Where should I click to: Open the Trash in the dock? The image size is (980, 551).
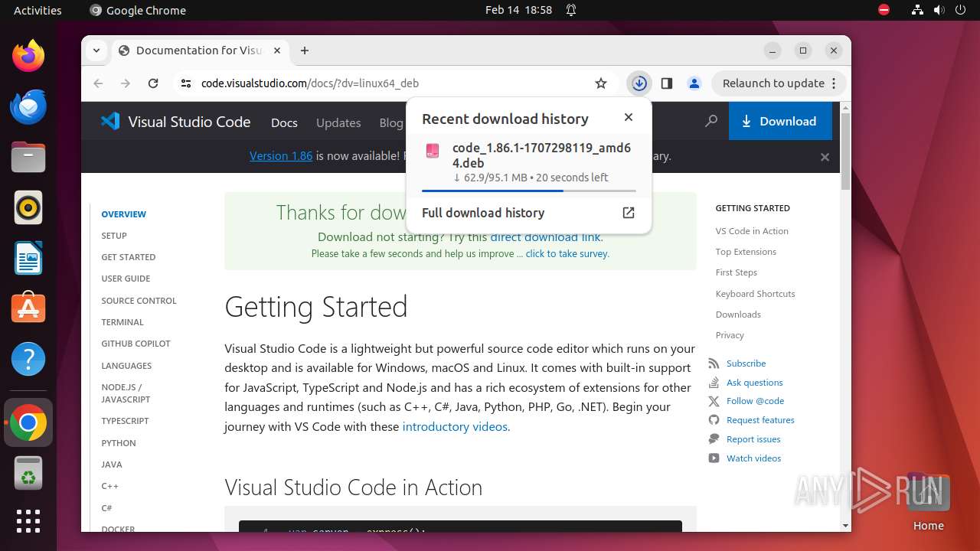pos(28,474)
